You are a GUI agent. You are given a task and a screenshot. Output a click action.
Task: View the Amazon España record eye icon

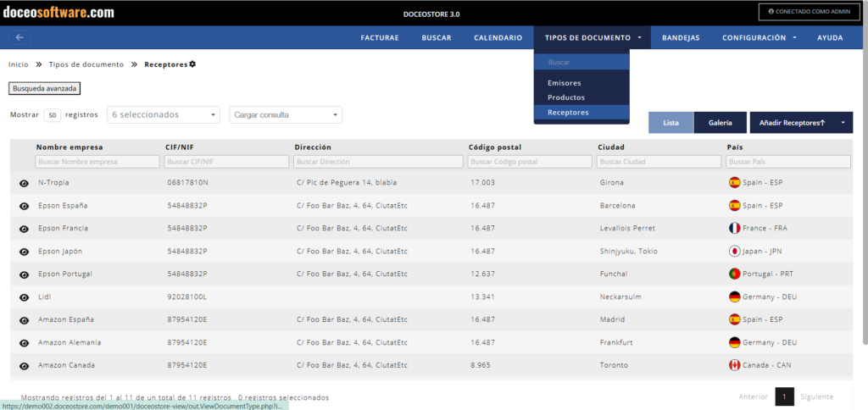click(24, 320)
